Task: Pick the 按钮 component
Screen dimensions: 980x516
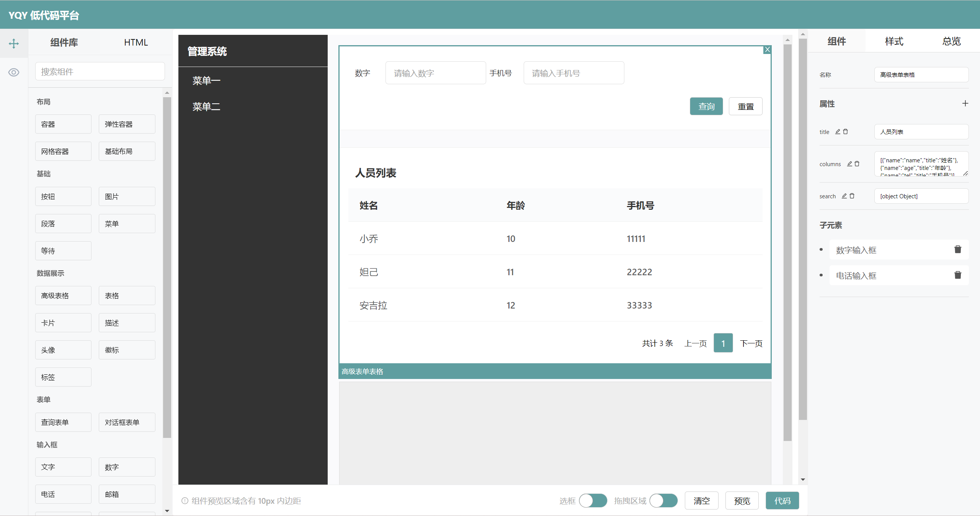Action: coord(63,196)
